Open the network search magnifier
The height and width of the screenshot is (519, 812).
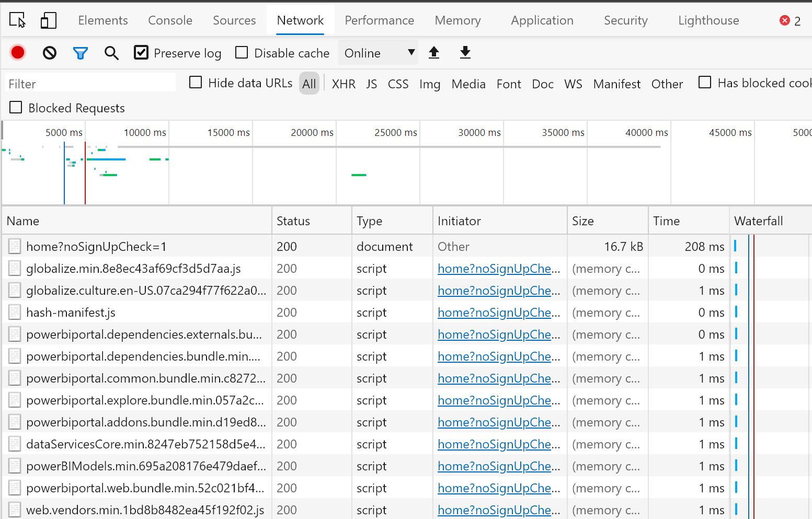[x=111, y=53]
